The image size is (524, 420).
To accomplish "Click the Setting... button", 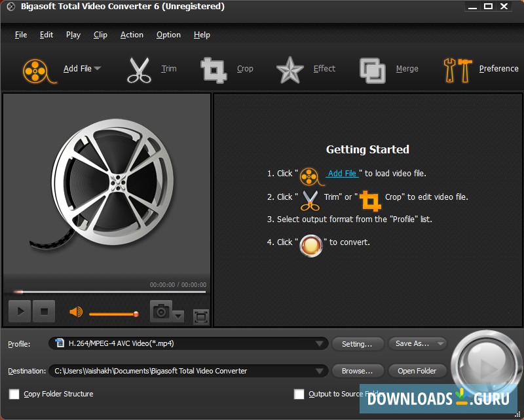I will click(357, 344).
